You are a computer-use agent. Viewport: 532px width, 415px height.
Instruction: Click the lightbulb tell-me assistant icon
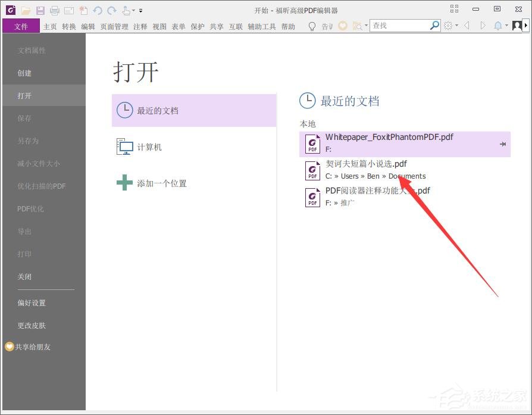coord(312,25)
